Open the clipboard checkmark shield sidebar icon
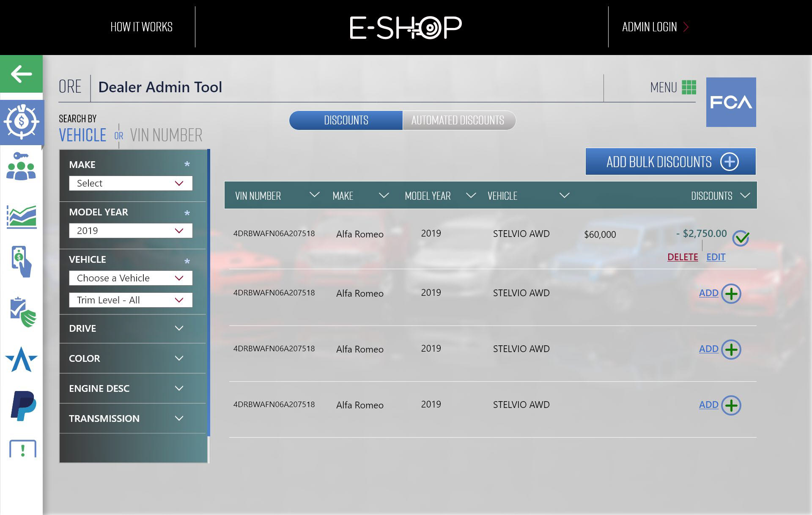Image resolution: width=812 pixels, height=515 pixels. [x=23, y=312]
